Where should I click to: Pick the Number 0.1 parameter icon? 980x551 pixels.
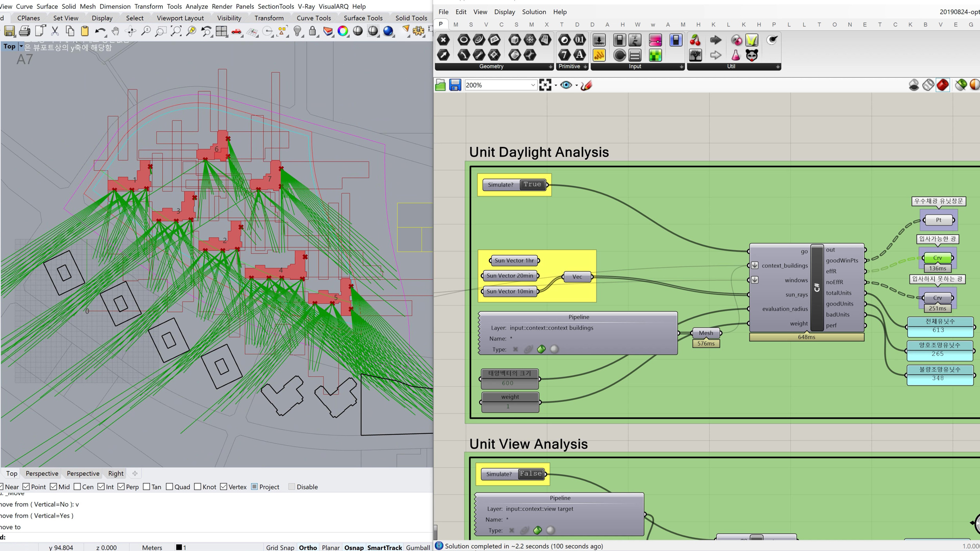[579, 40]
